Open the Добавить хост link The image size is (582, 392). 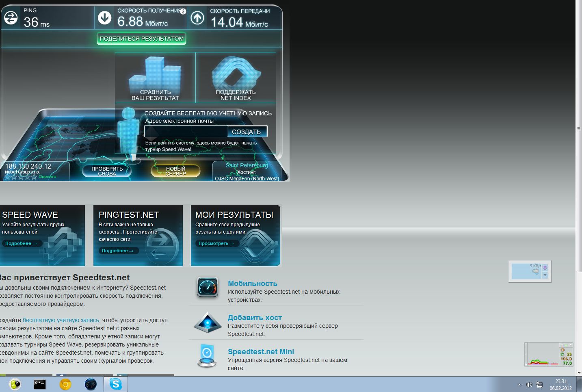[x=255, y=318]
